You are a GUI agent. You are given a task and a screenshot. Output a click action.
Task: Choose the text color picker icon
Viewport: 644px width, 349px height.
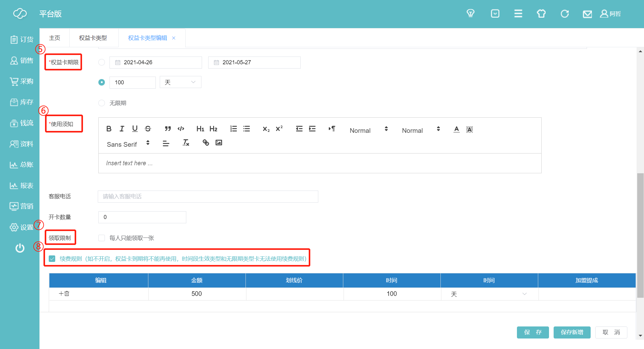(x=456, y=129)
